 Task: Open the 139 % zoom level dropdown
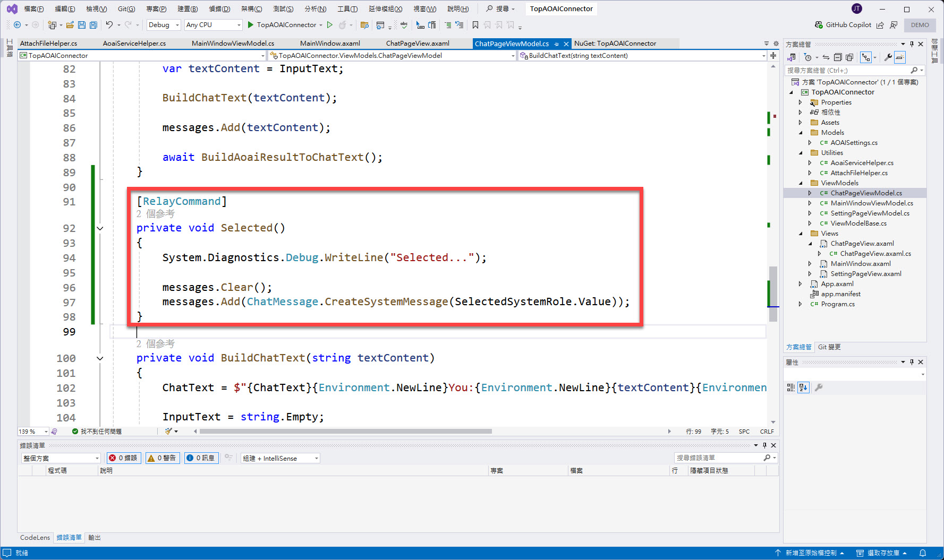pos(33,432)
